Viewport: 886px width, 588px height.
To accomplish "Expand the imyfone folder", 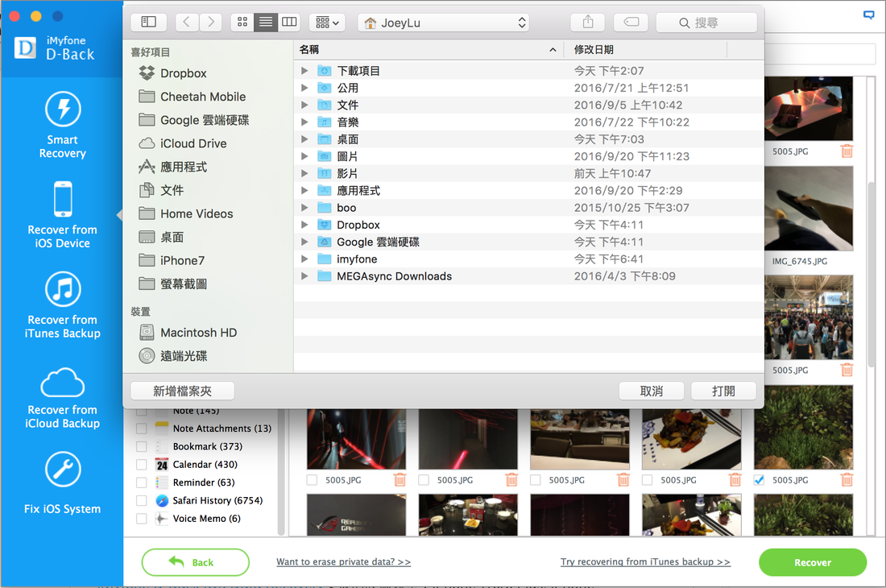I will point(304,259).
